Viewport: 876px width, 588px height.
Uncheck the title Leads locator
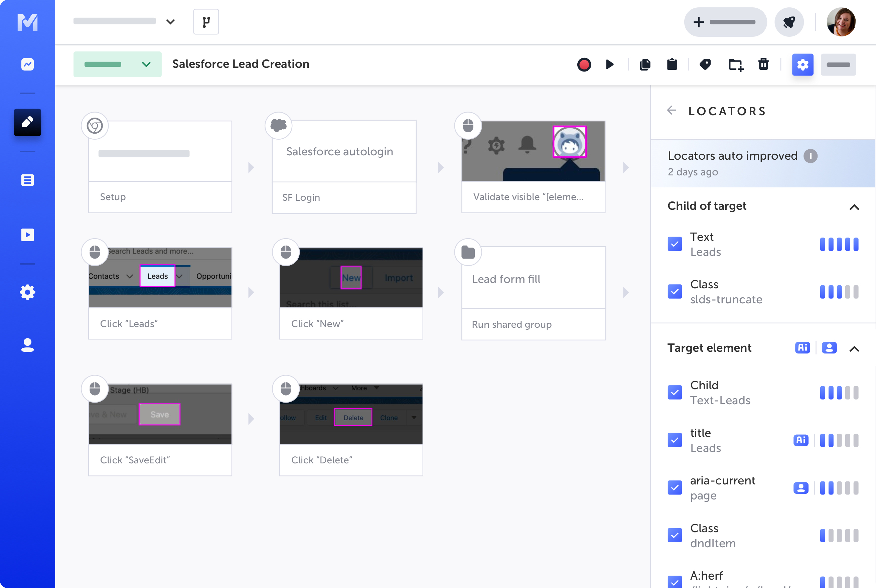[x=675, y=440]
